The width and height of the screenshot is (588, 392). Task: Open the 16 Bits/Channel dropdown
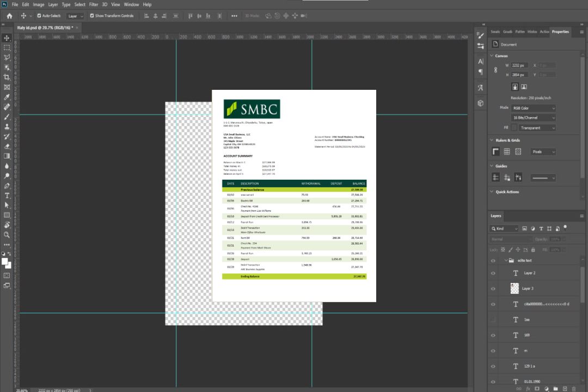533,118
